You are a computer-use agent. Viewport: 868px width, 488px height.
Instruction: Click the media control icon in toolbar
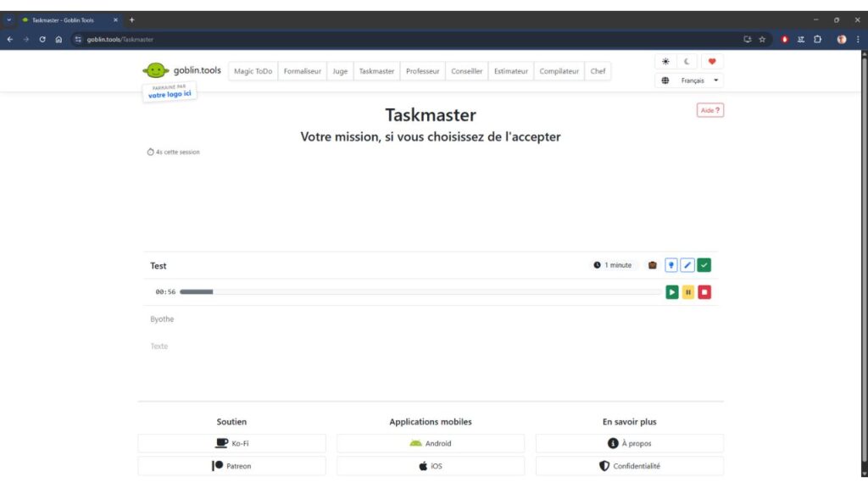click(x=801, y=39)
